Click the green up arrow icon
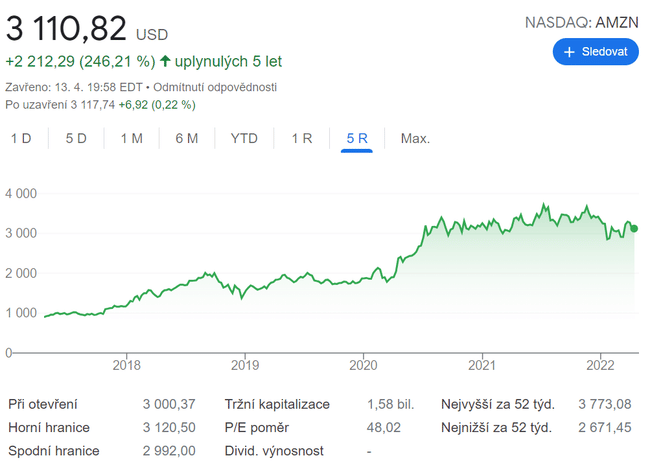Image resolution: width=650 pixels, height=463 pixels. [165, 61]
